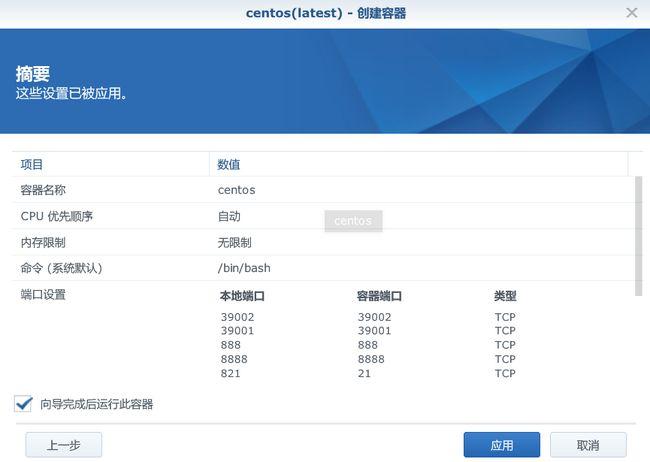
Task: Select the CPU 优先顺序 row label
Action: 57,216
